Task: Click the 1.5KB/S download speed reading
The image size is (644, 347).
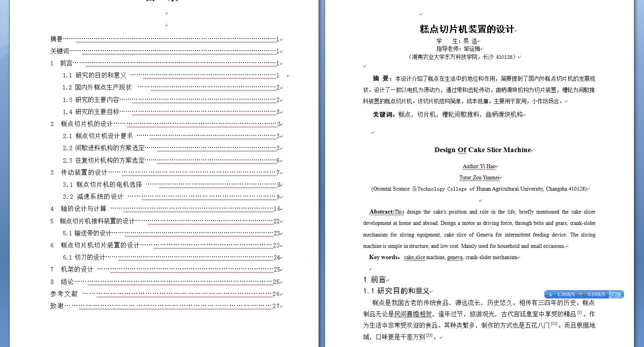Action: 566,294
